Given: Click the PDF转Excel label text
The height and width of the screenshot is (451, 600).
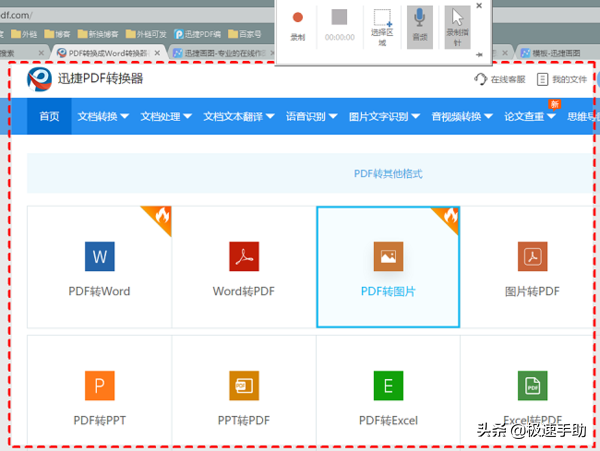Looking at the screenshot, I should (388, 420).
